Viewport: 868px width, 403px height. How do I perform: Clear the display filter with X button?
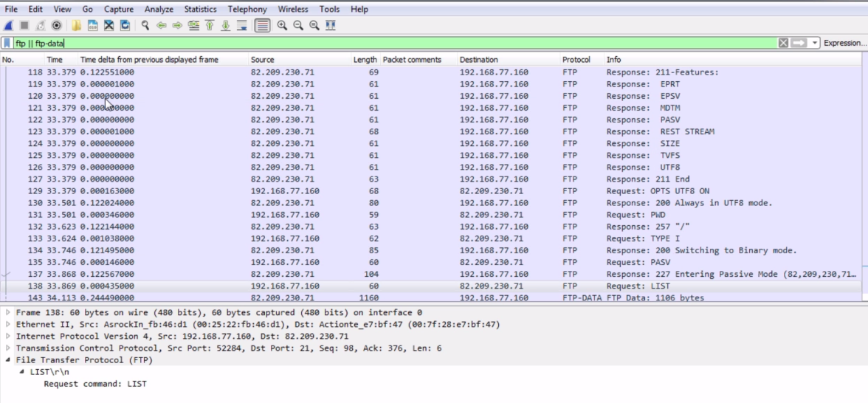(783, 44)
